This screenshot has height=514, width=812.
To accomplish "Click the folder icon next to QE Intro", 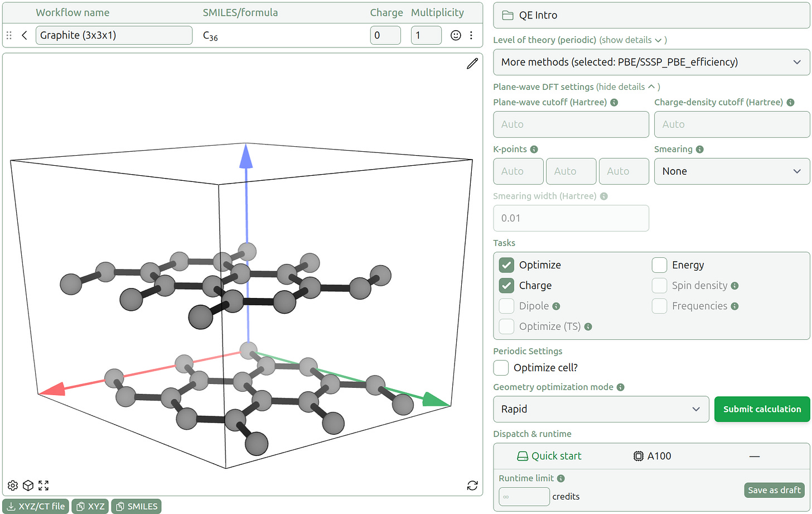I will [507, 15].
